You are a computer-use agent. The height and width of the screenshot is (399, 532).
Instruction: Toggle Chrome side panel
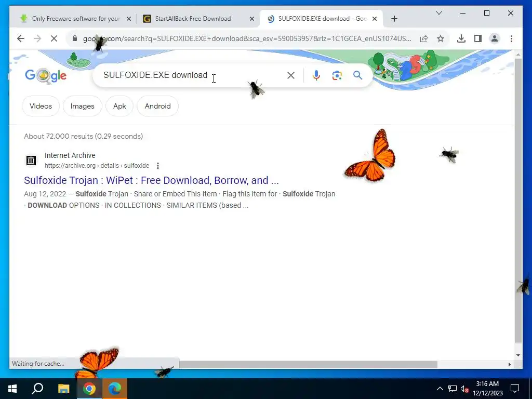click(x=478, y=38)
